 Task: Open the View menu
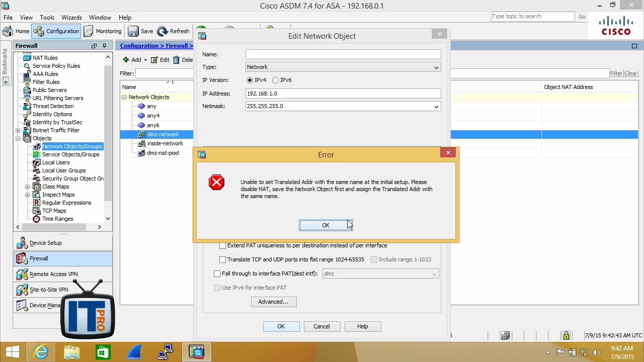point(26,17)
